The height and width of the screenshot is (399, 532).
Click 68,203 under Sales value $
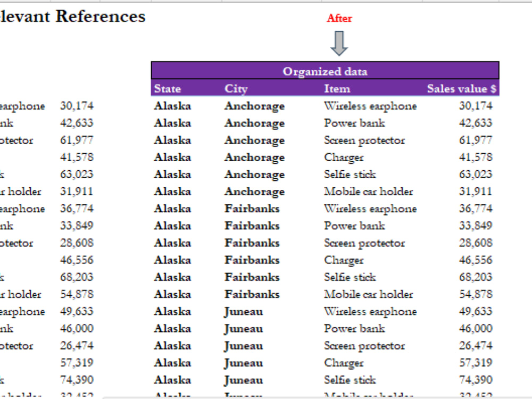point(476,277)
